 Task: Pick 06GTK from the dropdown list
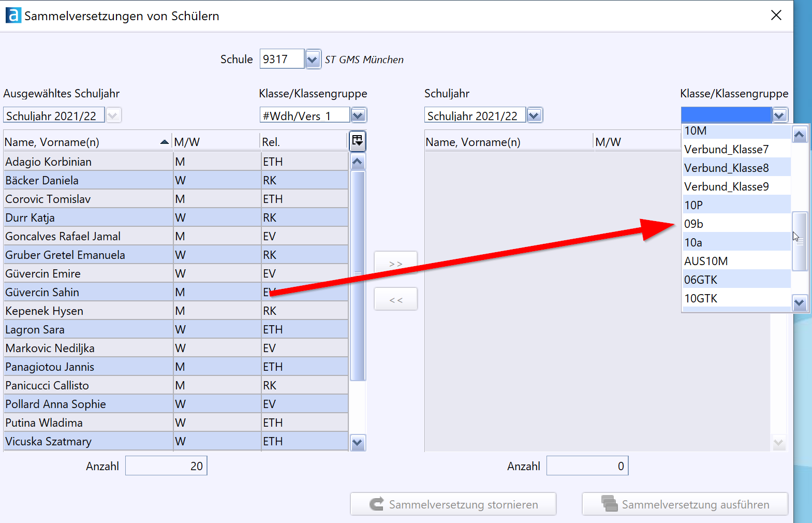736,280
